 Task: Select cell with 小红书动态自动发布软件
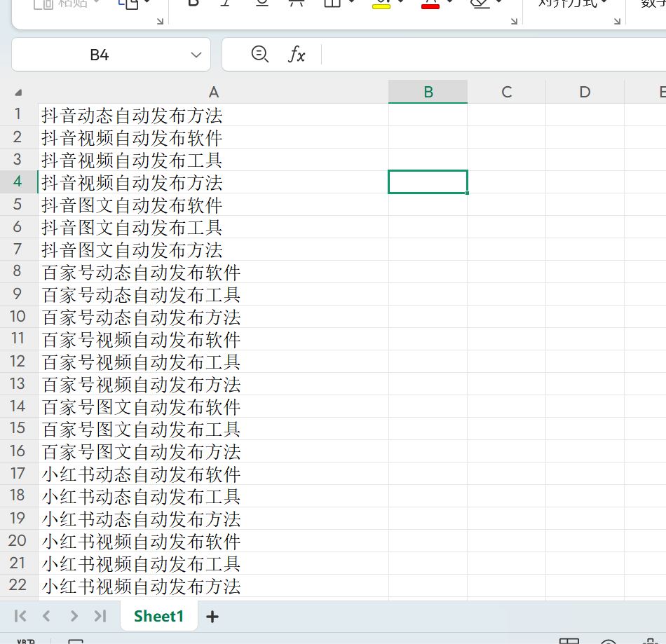tap(213, 474)
